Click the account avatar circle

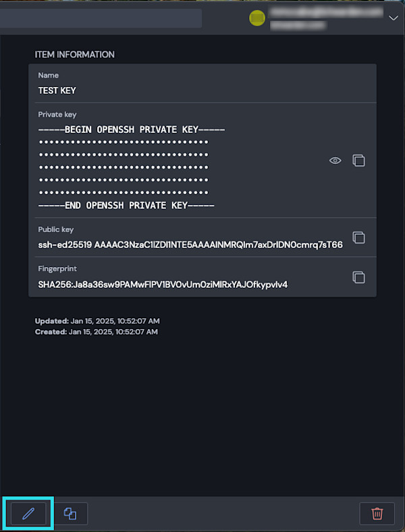256,18
